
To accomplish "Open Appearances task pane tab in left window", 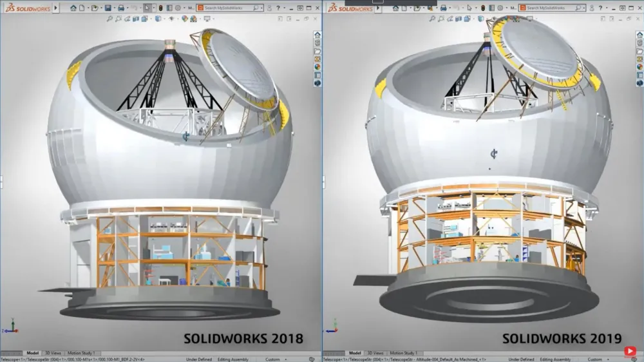I will point(317,67).
